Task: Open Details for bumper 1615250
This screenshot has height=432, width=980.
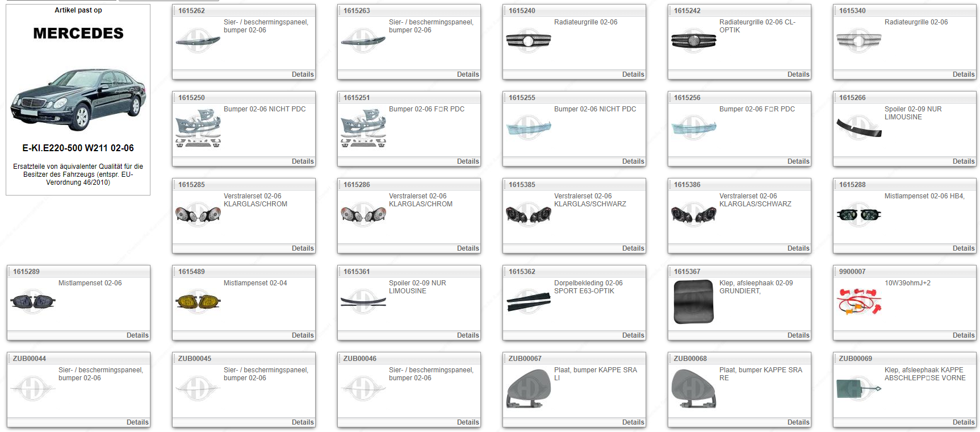Action: tap(303, 161)
